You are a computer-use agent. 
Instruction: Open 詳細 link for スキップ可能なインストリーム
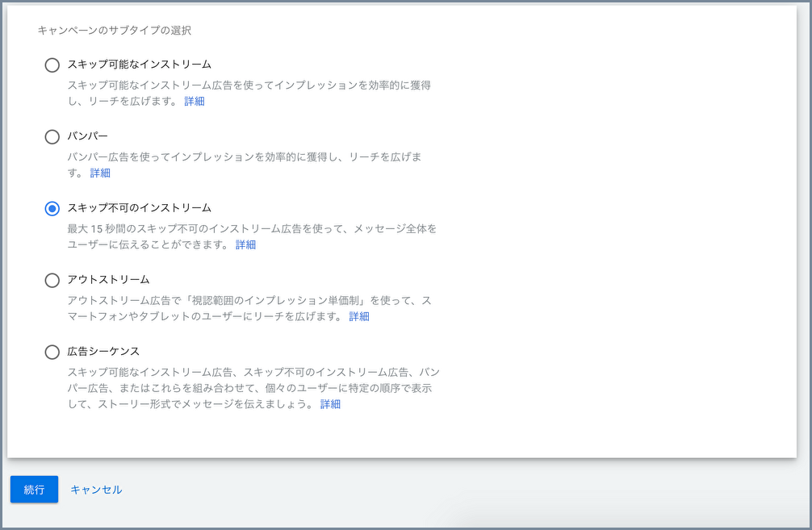pos(195,102)
